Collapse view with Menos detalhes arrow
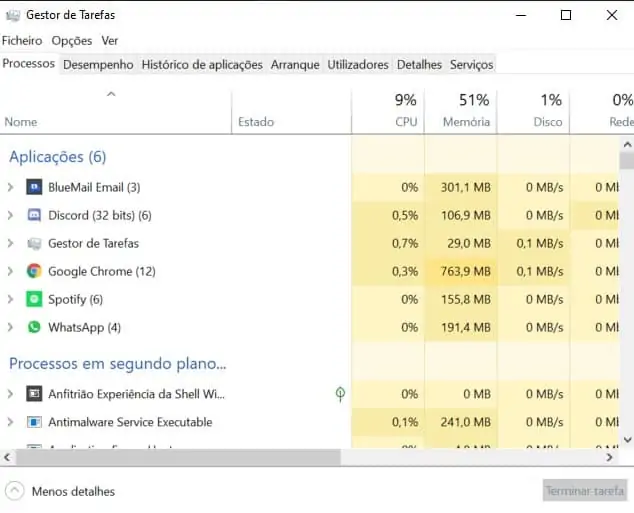Viewport: 634px width, 513px height. 15,491
